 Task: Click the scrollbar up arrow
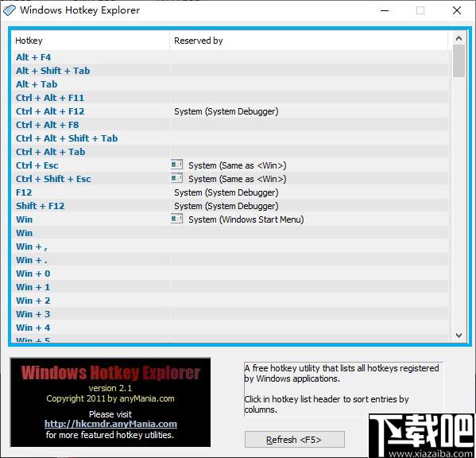click(459, 38)
